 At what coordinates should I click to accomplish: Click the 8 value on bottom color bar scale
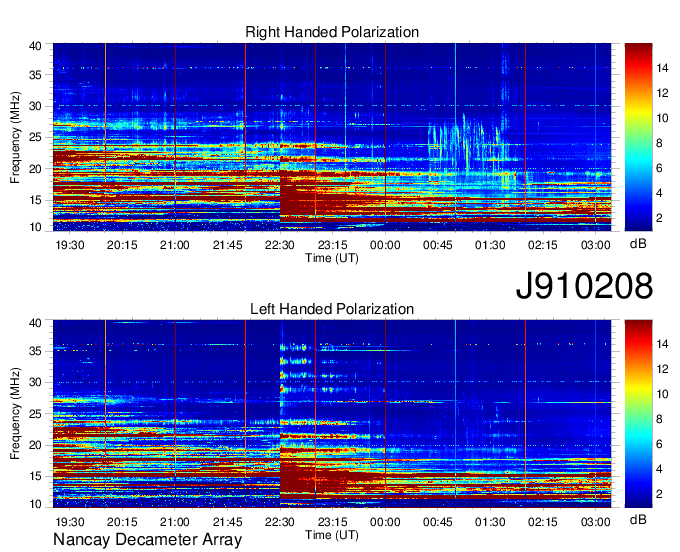click(659, 419)
